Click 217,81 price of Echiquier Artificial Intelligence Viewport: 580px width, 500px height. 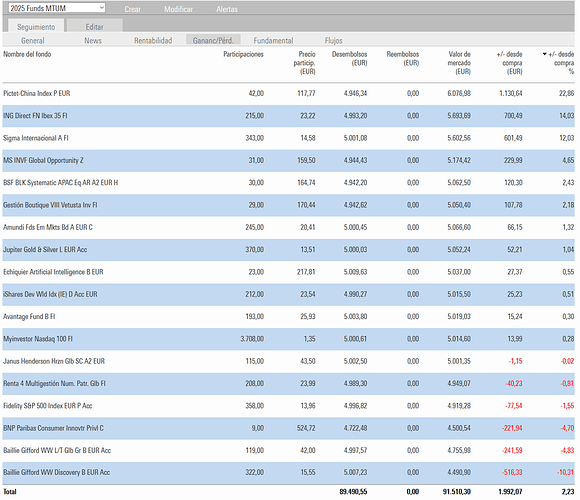click(306, 272)
